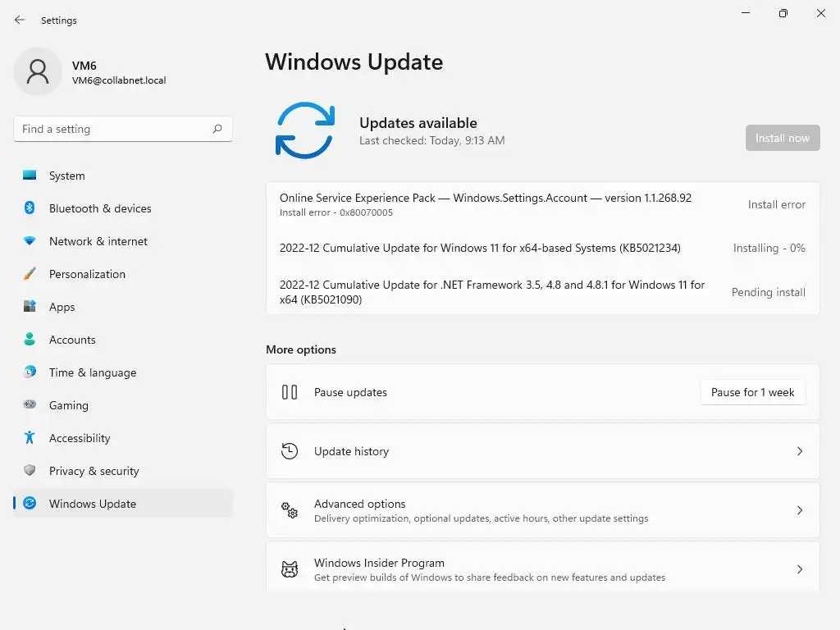Click the KB5021090 .NET Framework update entry
840x630 pixels.
click(492, 292)
